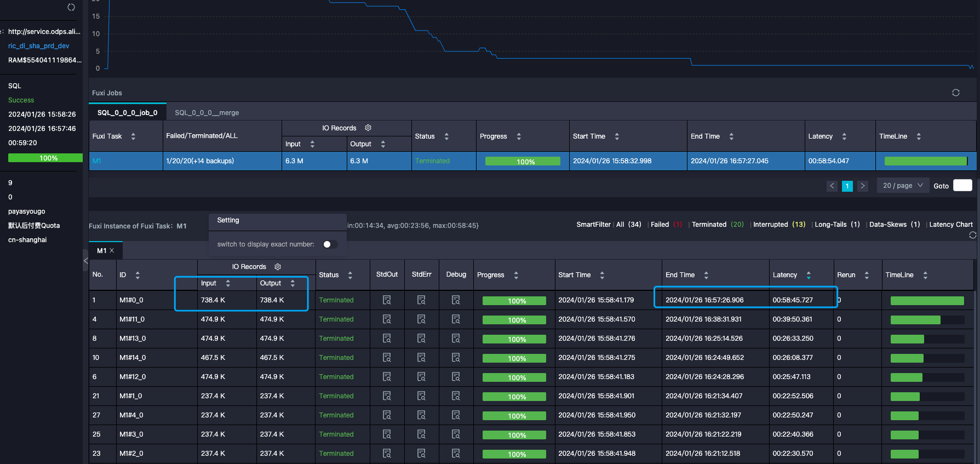This screenshot has height=464, width=980.
Task: Open StdErr log for M1#0_0
Action: (x=421, y=300)
